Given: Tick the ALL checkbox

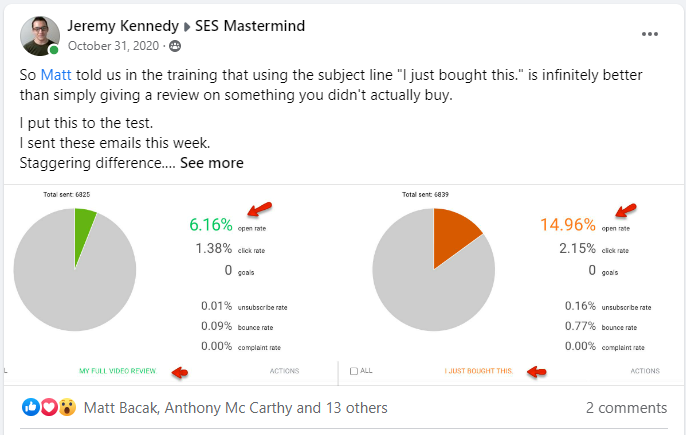Looking at the screenshot, I should tap(354, 371).
